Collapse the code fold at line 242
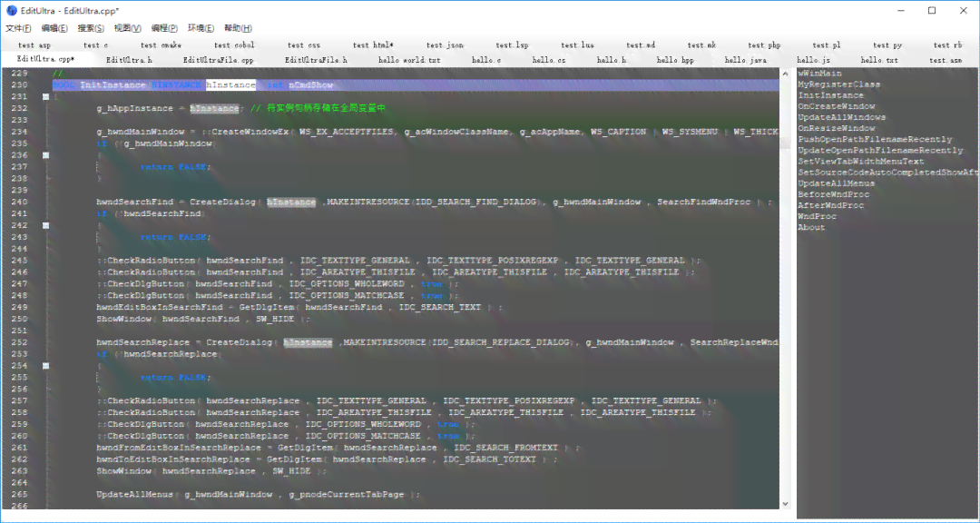The image size is (980, 523). tap(45, 225)
